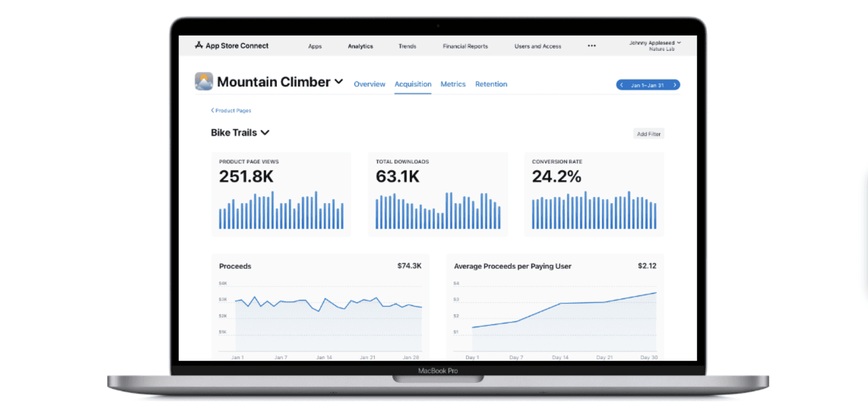Click the $2.12 average proceeds value
Image resolution: width=868 pixels, height=408 pixels.
(647, 266)
